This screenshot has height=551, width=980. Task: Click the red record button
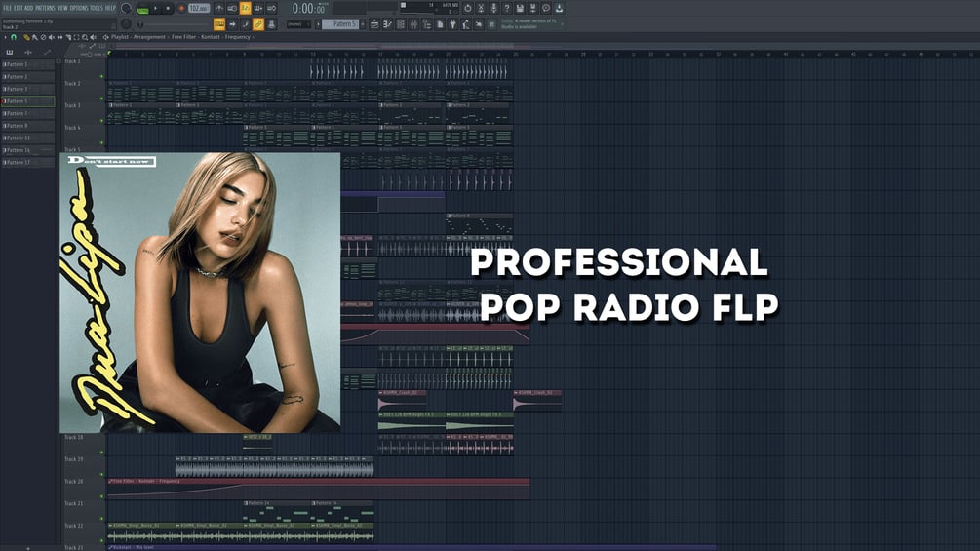tap(181, 9)
